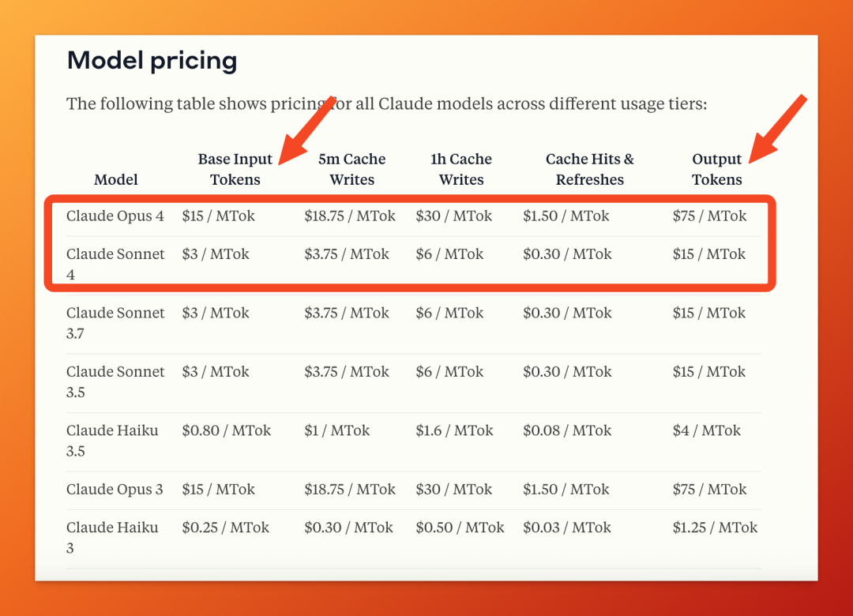Click the Claude Sonnet 3.5 model name
The width and height of the screenshot is (853, 616).
pos(115,381)
